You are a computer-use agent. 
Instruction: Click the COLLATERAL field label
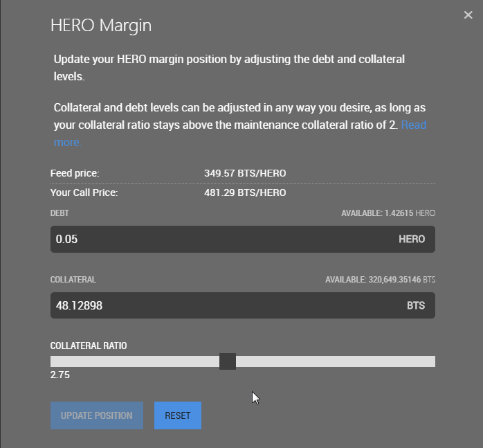(x=73, y=280)
